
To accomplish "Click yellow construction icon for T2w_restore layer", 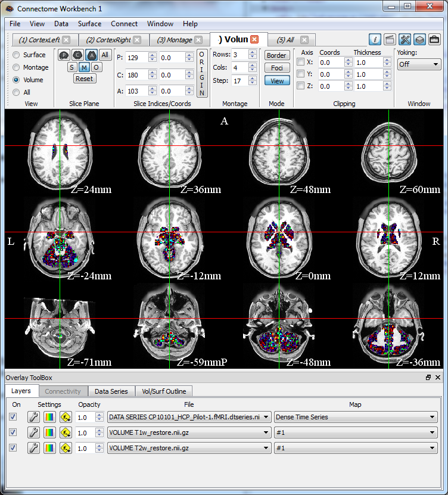I will pos(66,448).
